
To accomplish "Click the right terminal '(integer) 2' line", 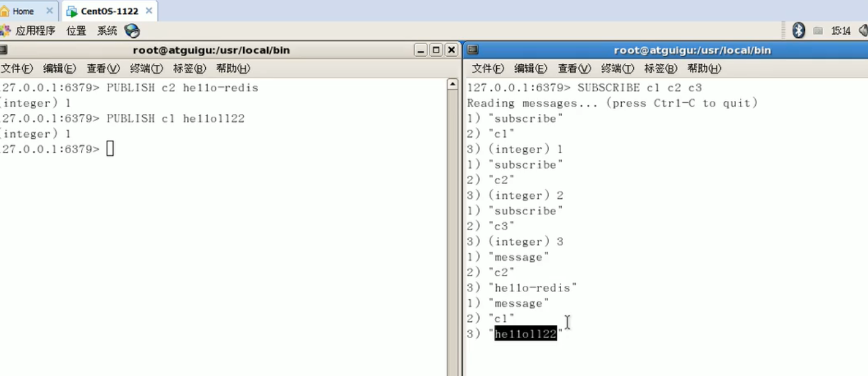I will click(x=515, y=196).
